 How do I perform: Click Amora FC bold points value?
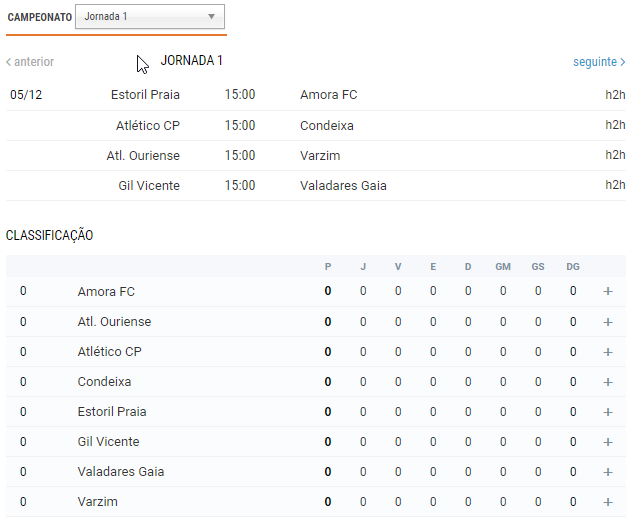click(328, 291)
